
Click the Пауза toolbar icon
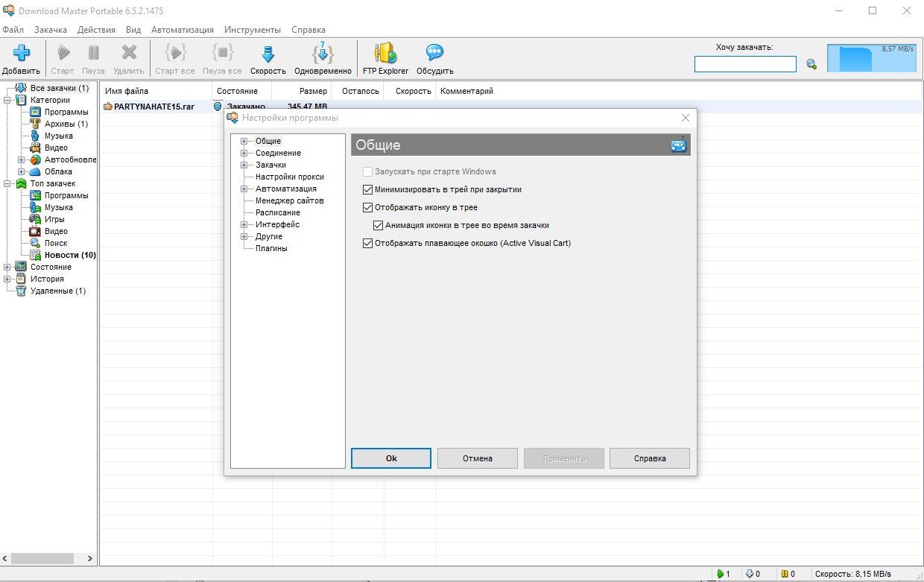pos(93,53)
